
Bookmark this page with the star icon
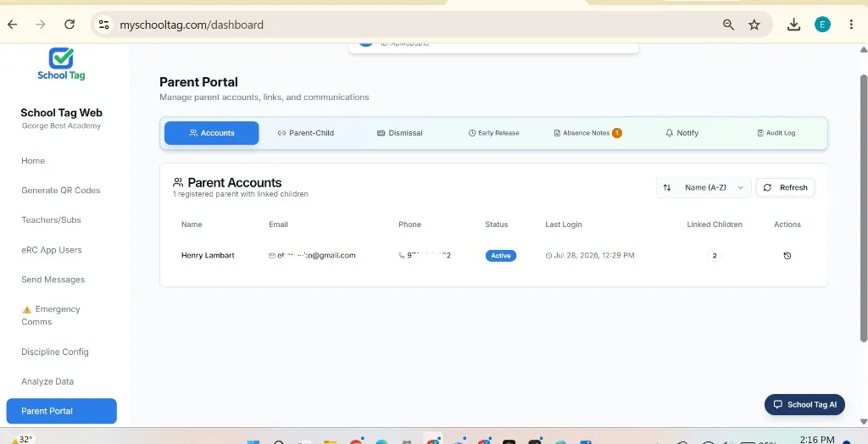(x=754, y=25)
